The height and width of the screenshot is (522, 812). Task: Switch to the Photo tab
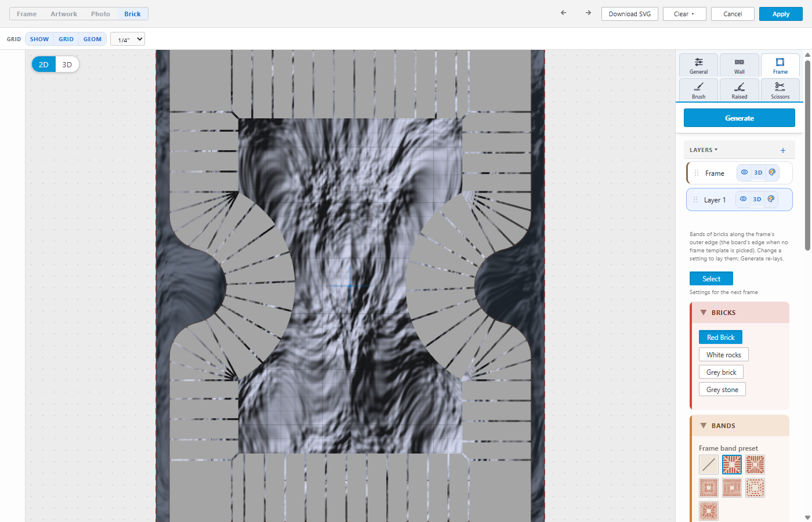coord(100,14)
